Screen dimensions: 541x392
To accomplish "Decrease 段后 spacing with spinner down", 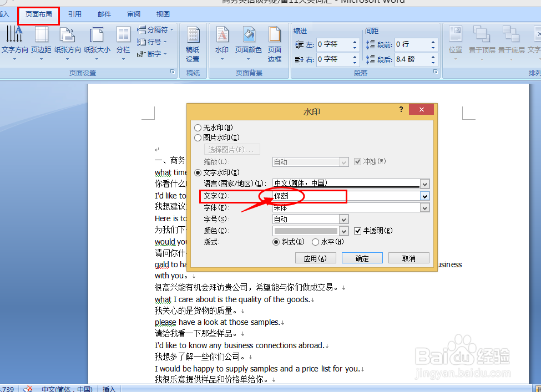I will [433, 63].
